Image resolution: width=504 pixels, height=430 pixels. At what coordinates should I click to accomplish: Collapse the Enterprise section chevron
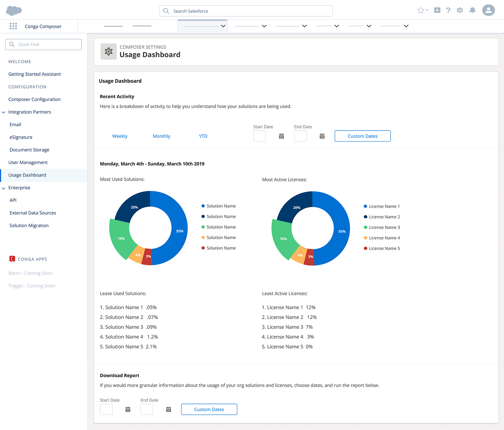click(4, 188)
